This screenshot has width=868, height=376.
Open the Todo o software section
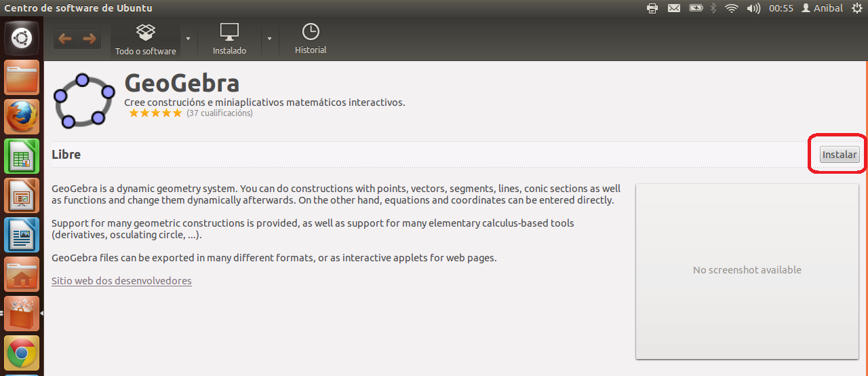[145, 39]
